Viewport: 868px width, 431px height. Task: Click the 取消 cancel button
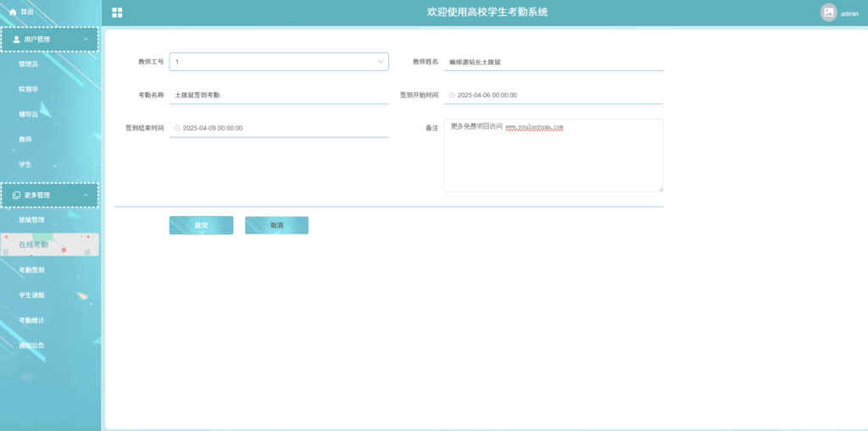click(277, 225)
